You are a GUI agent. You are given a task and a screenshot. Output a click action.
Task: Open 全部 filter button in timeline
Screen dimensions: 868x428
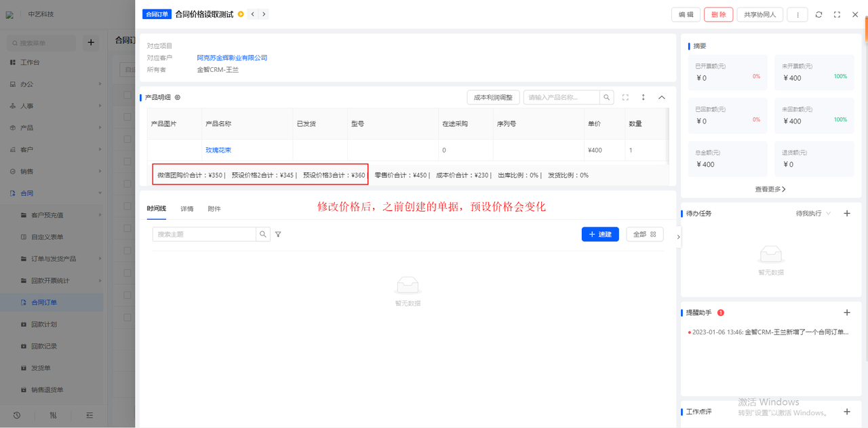(x=645, y=234)
